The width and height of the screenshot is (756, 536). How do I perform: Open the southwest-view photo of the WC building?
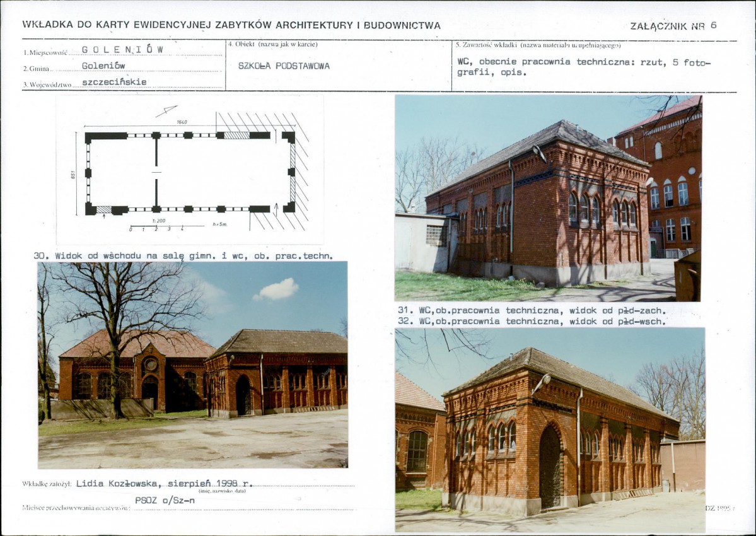coord(548,198)
